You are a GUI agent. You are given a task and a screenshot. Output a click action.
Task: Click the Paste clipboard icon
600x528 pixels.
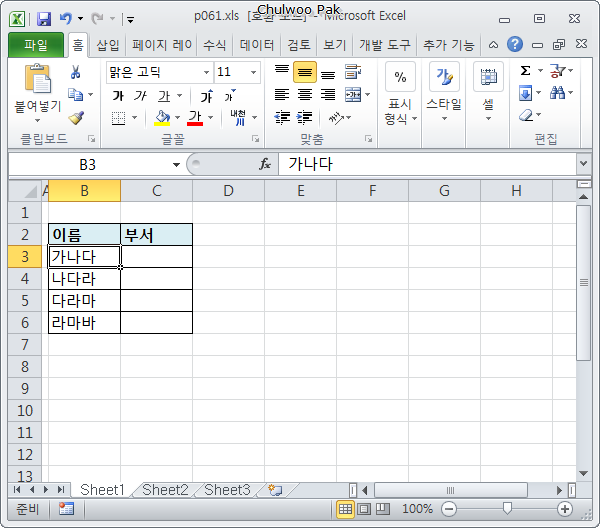click(x=38, y=79)
